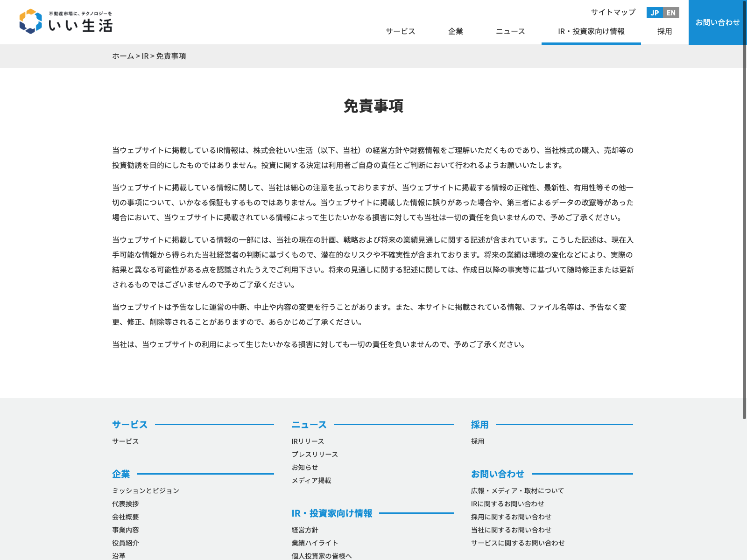Open the ニュース navigation menu
This screenshot has width=747, height=560.
coord(510,31)
